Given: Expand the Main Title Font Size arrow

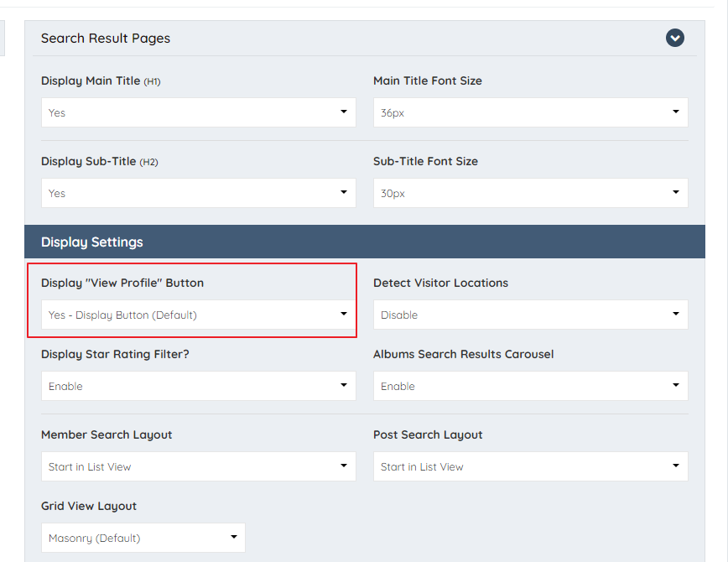Looking at the screenshot, I should click(676, 112).
